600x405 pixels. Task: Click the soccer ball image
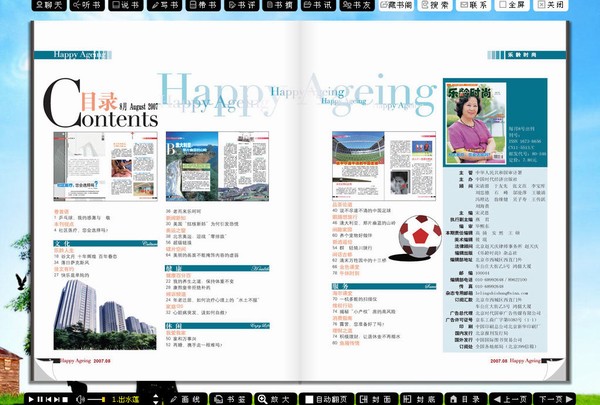tap(420, 236)
